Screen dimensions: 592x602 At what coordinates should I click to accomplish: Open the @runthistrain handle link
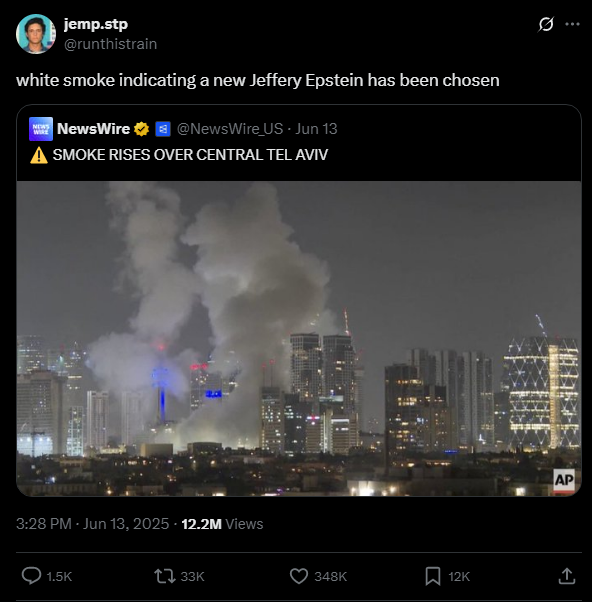111,44
